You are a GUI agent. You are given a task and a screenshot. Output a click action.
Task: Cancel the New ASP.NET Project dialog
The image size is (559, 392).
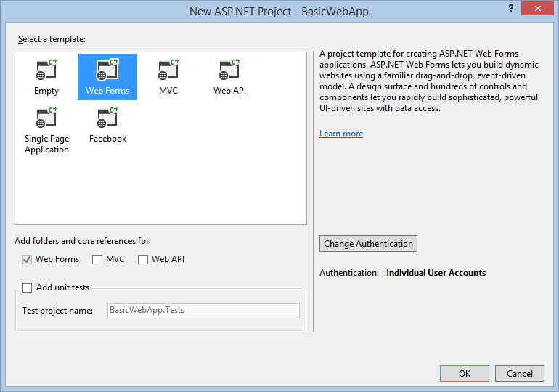pos(519,373)
